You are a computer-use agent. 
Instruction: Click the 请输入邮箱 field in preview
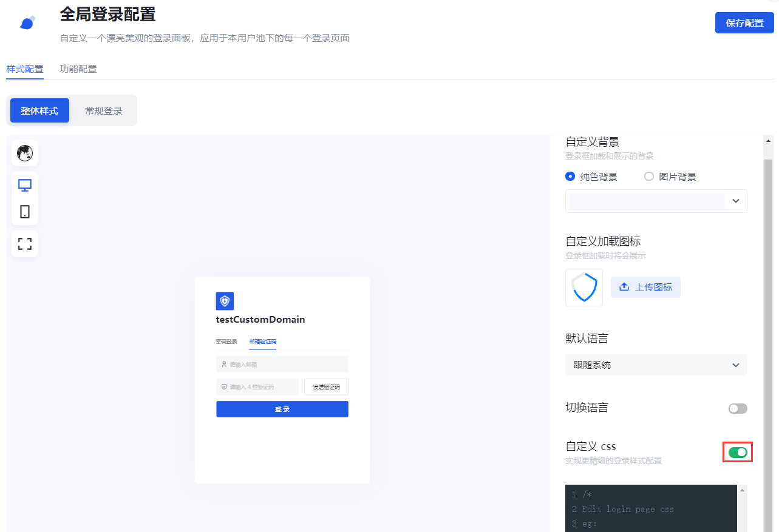[x=282, y=365]
